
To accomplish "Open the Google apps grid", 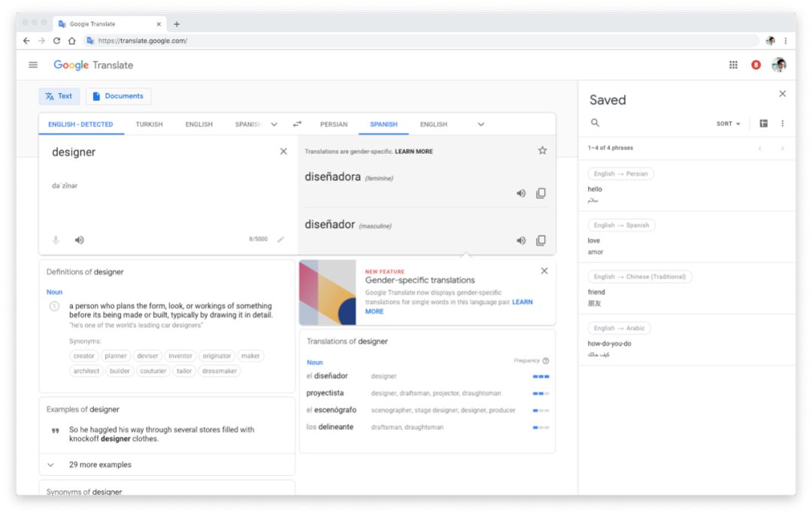I will [x=733, y=65].
